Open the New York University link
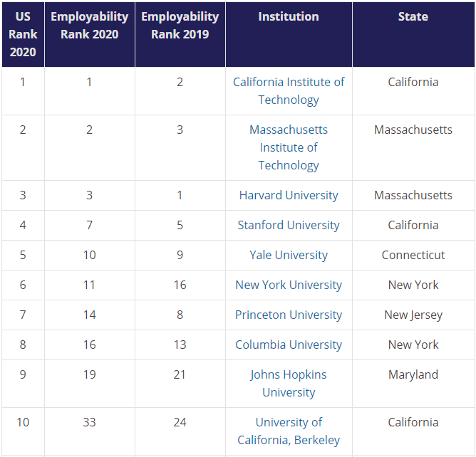The width and height of the screenshot is (476, 457). (x=289, y=285)
